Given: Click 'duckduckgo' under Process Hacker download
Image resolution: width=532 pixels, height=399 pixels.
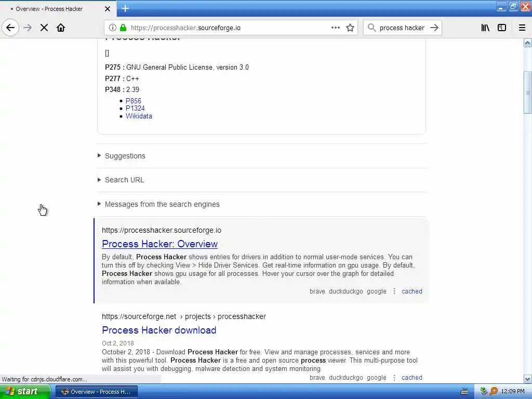Looking at the screenshot, I should tap(345, 377).
